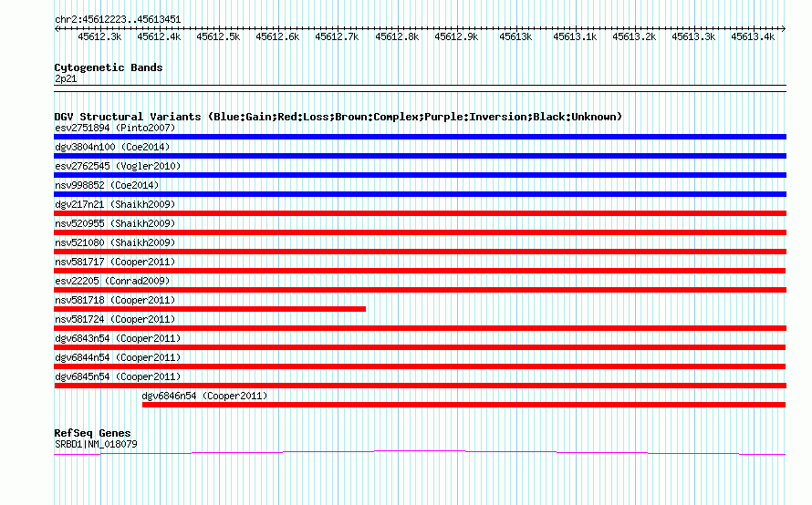The height and width of the screenshot is (505, 812).
Task: Click the blue gain bar under dgv3804n100
Action: (420, 156)
